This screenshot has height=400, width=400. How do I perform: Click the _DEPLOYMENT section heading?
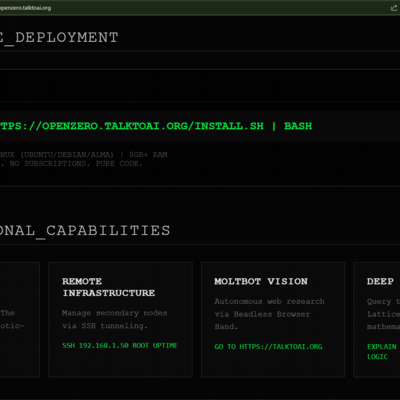tap(59, 37)
